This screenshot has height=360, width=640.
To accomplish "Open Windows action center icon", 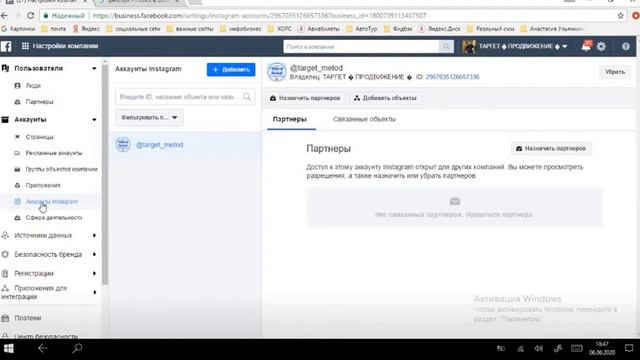I will point(629,349).
